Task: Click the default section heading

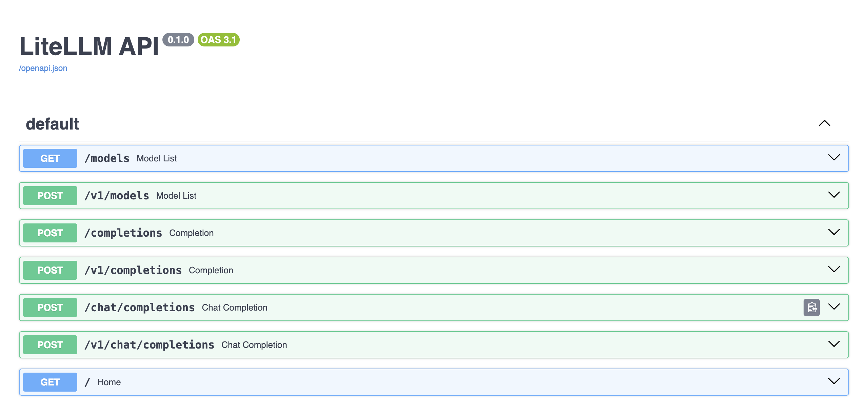Action: [53, 124]
